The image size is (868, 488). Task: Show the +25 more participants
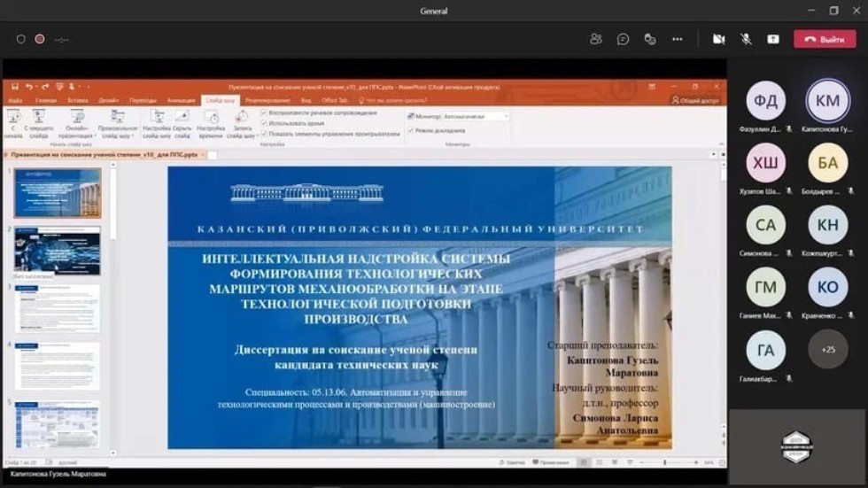point(827,349)
